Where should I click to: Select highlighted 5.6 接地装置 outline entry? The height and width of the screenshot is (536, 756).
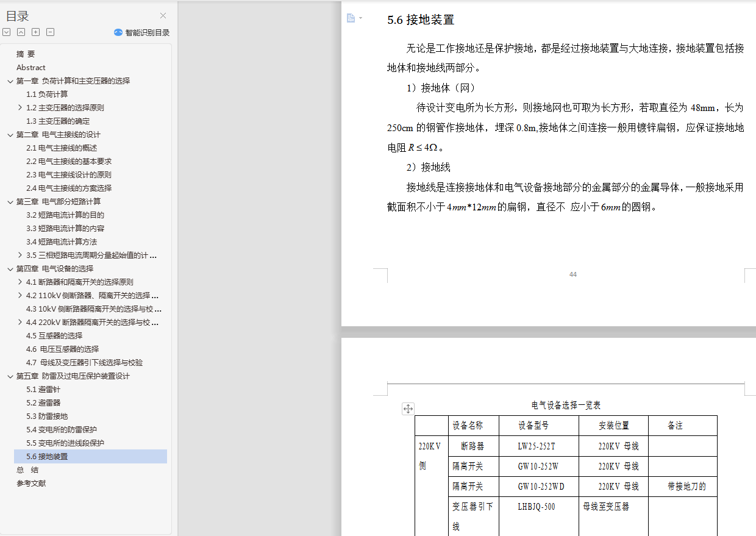(x=90, y=457)
